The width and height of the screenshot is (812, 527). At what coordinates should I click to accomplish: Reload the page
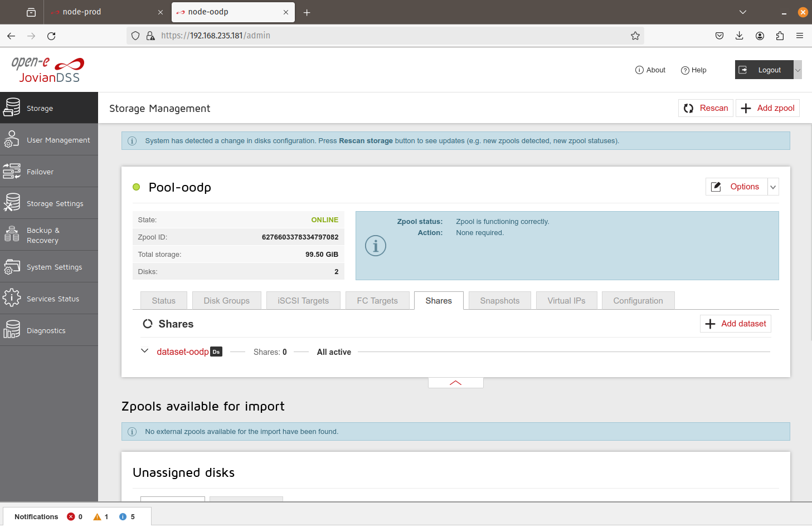click(x=51, y=36)
